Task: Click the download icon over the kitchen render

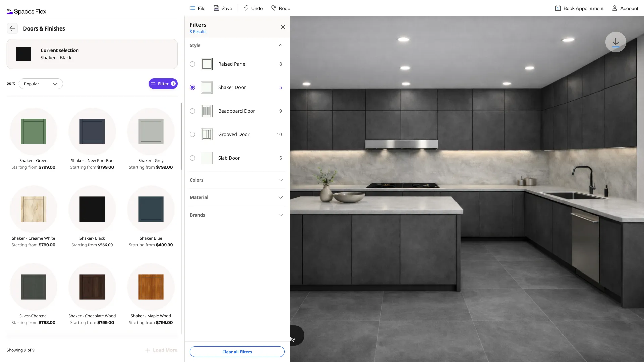Action: click(x=615, y=42)
